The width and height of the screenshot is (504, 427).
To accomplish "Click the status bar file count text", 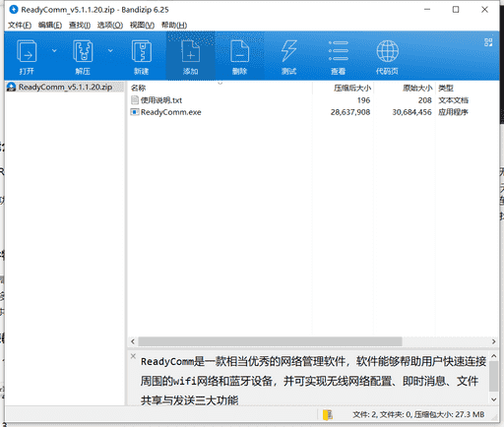I will (418, 414).
